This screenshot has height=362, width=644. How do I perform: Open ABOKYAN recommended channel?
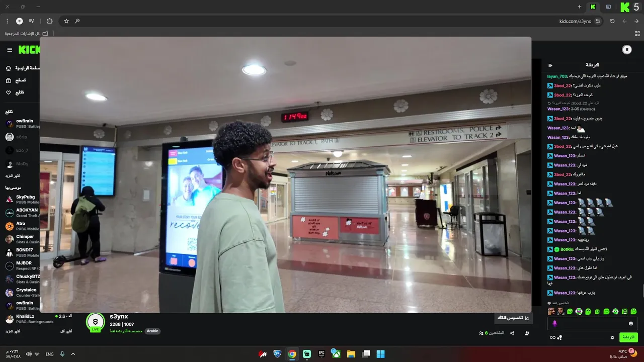coord(22,213)
